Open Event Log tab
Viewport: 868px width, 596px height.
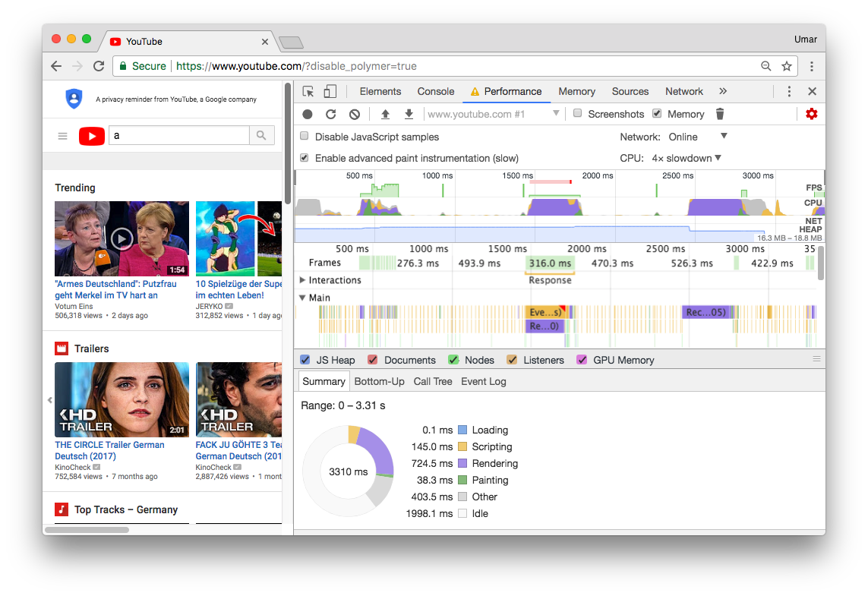pos(483,381)
